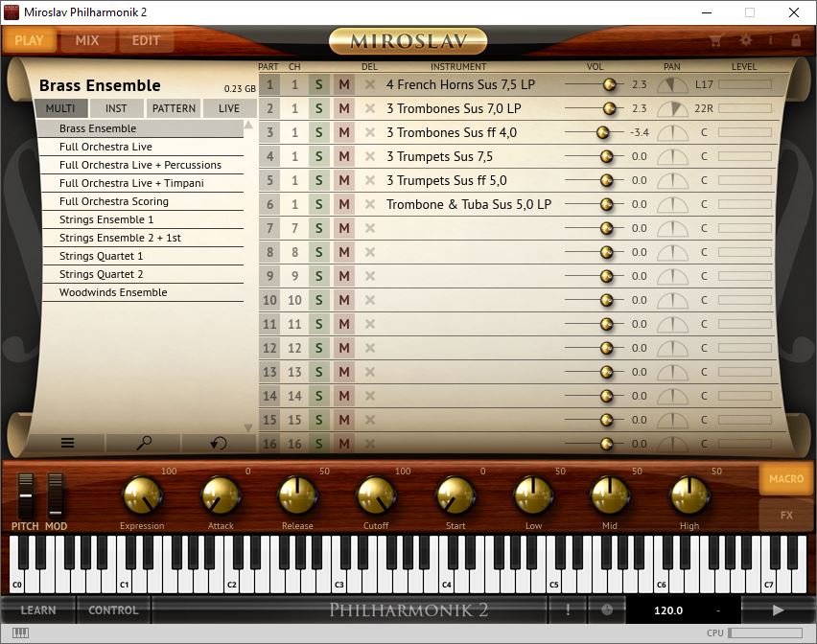Viewport: 817px width, 644px height.
Task: Click the PITCH wheel
Action: click(x=25, y=495)
